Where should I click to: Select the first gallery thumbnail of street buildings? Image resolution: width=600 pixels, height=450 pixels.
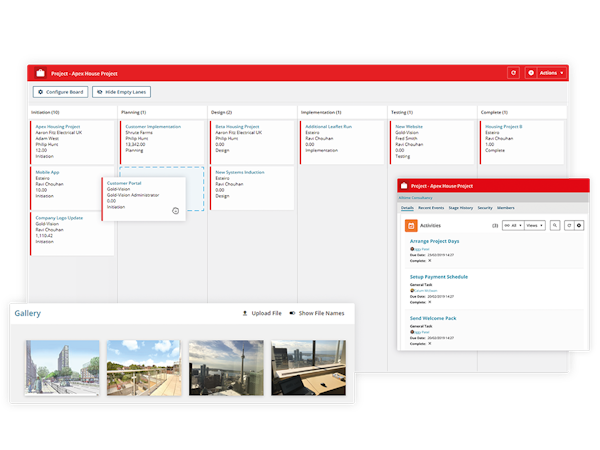tap(62, 367)
